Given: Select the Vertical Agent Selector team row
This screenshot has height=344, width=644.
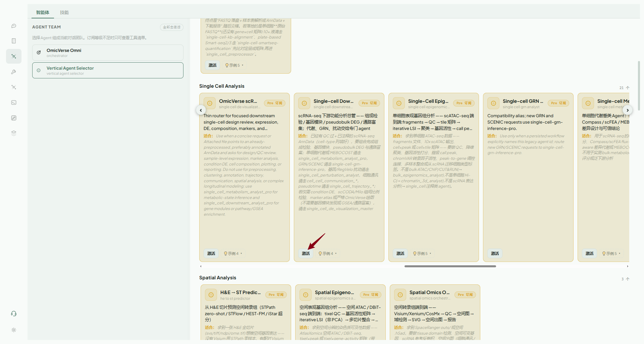Looking at the screenshot, I should coord(108,70).
